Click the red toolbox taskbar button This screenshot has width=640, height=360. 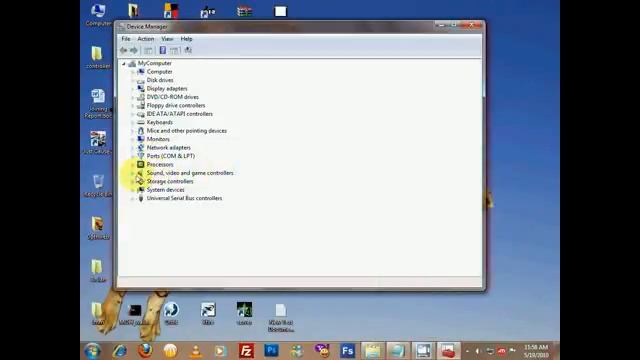[448, 351]
